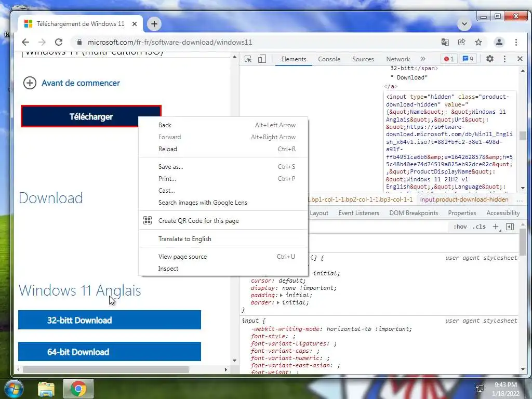Open the Properties tab

click(x=462, y=212)
